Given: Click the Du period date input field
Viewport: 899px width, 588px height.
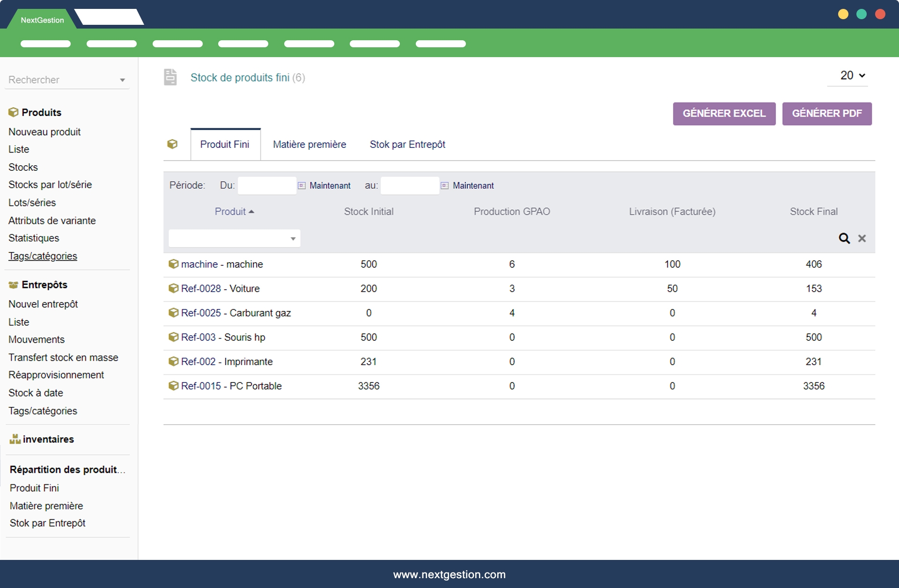Looking at the screenshot, I should (266, 185).
